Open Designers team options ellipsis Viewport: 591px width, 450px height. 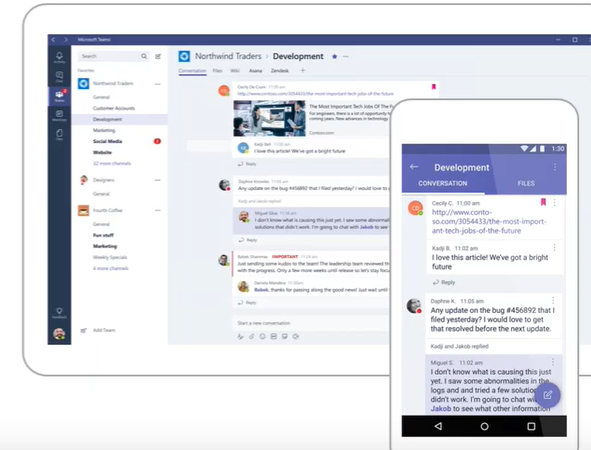point(158,180)
